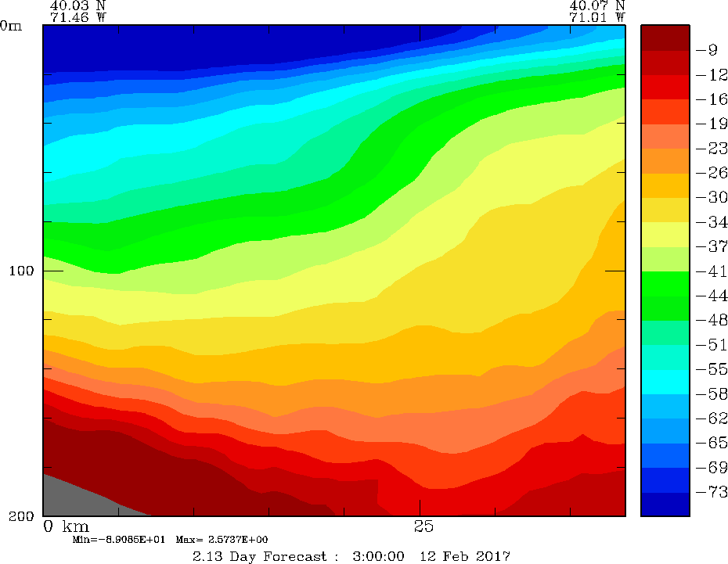Click the dark red swatch atop the colorbar
This screenshot has height=564, width=728.
click(665, 38)
